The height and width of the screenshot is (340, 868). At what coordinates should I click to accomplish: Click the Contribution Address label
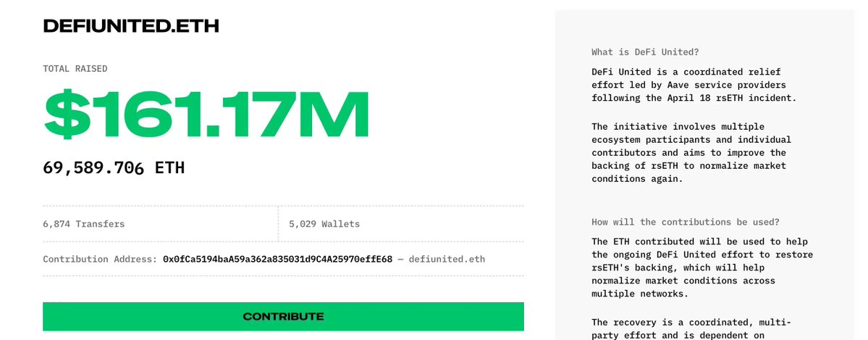(x=100, y=259)
